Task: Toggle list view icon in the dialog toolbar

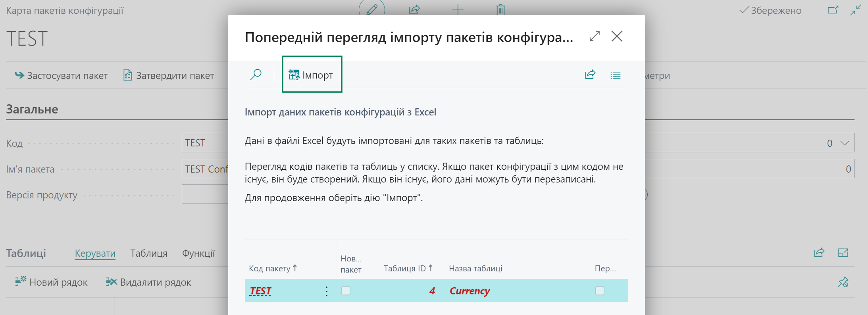Action: pyautogui.click(x=616, y=75)
